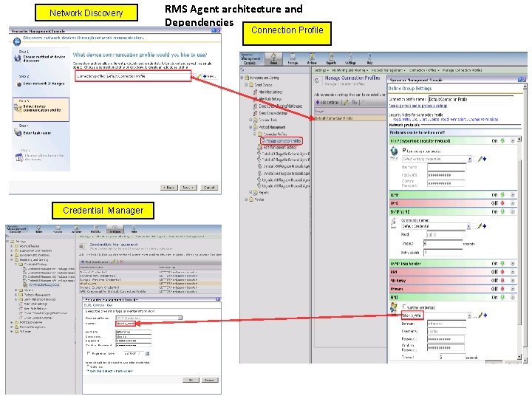Click help icon on Define Group Settings dialog
Viewport: 532px width, 399px height.
pos(519,80)
